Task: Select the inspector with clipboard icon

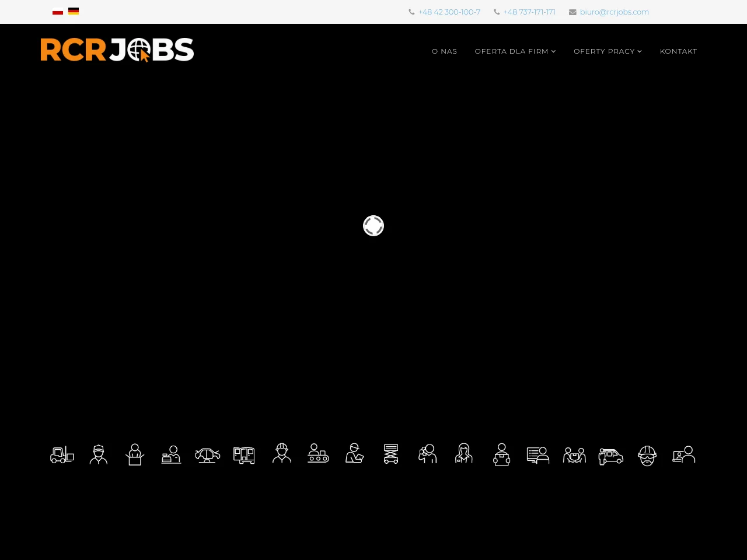Action: [x=354, y=453]
